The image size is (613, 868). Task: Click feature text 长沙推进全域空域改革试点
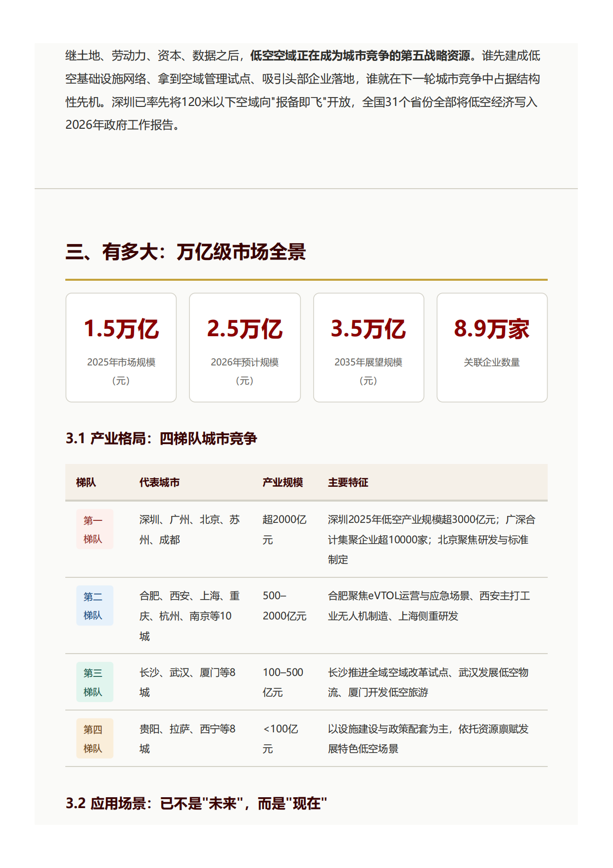pyautogui.click(x=428, y=682)
